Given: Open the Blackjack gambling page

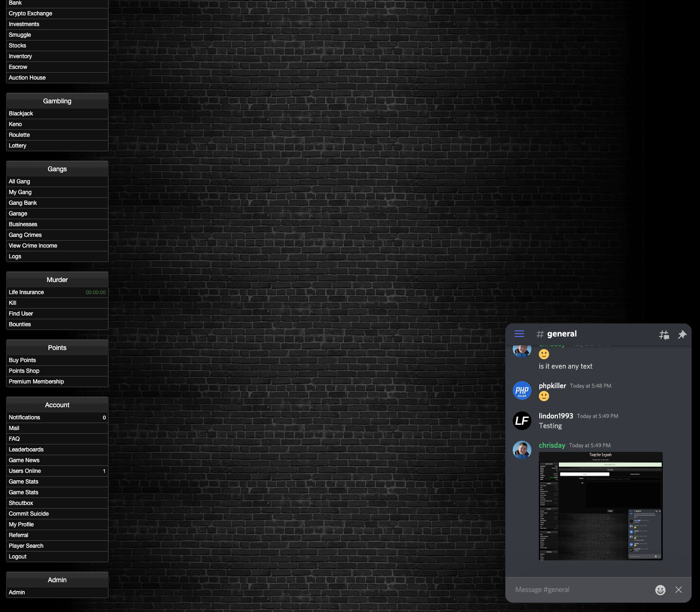Looking at the screenshot, I should [21, 114].
